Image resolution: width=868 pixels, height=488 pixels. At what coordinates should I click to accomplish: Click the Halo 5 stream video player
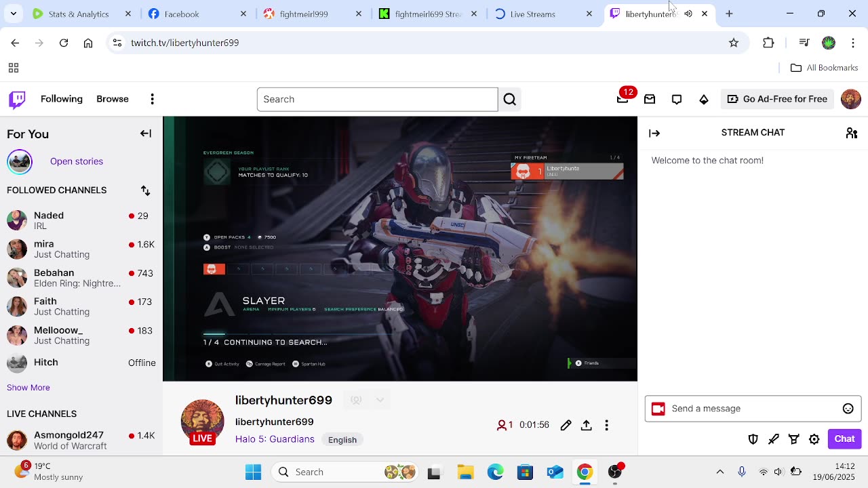[x=400, y=249]
